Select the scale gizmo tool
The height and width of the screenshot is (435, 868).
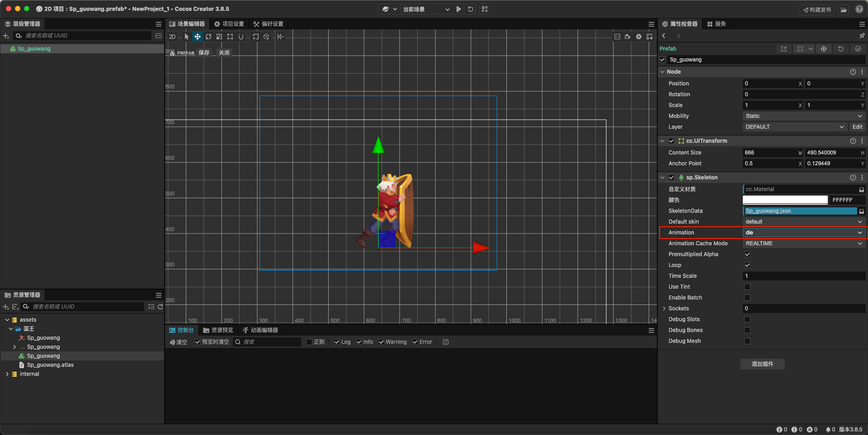(219, 37)
